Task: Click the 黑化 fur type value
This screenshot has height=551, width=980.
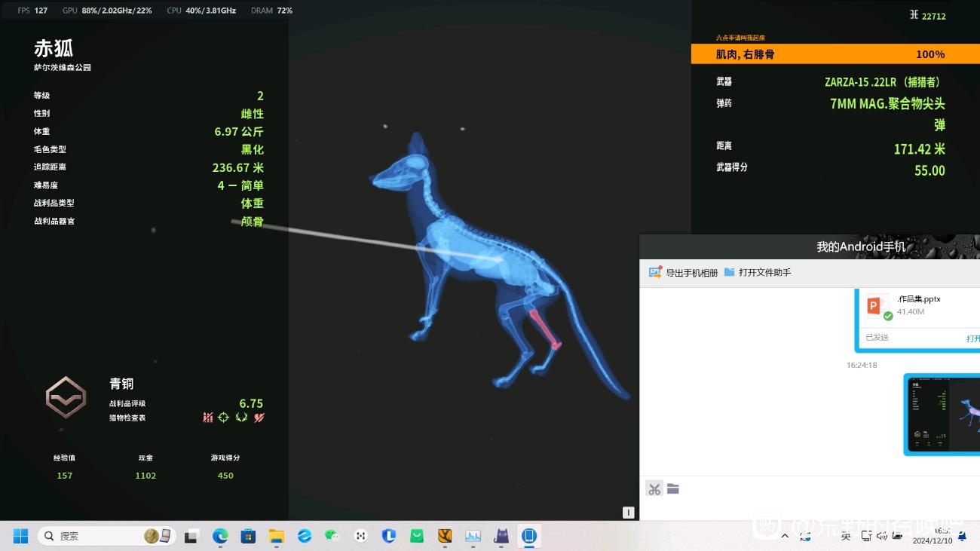Action: coord(253,149)
